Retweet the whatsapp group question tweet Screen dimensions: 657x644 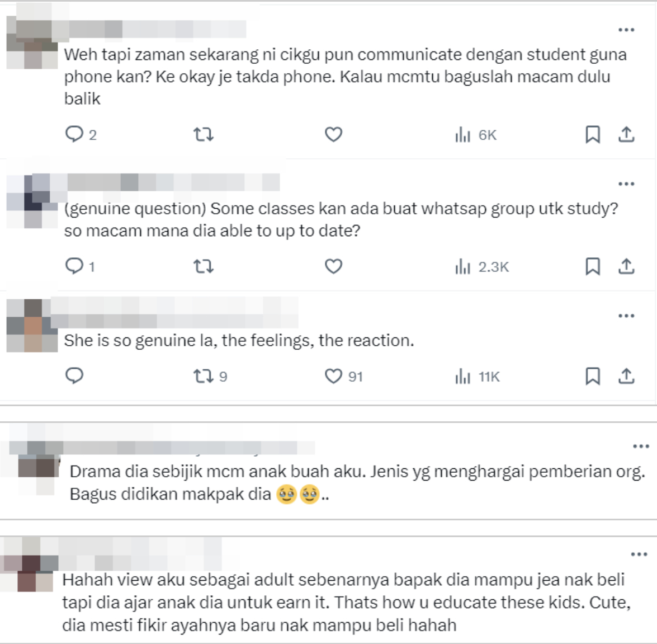[204, 266]
